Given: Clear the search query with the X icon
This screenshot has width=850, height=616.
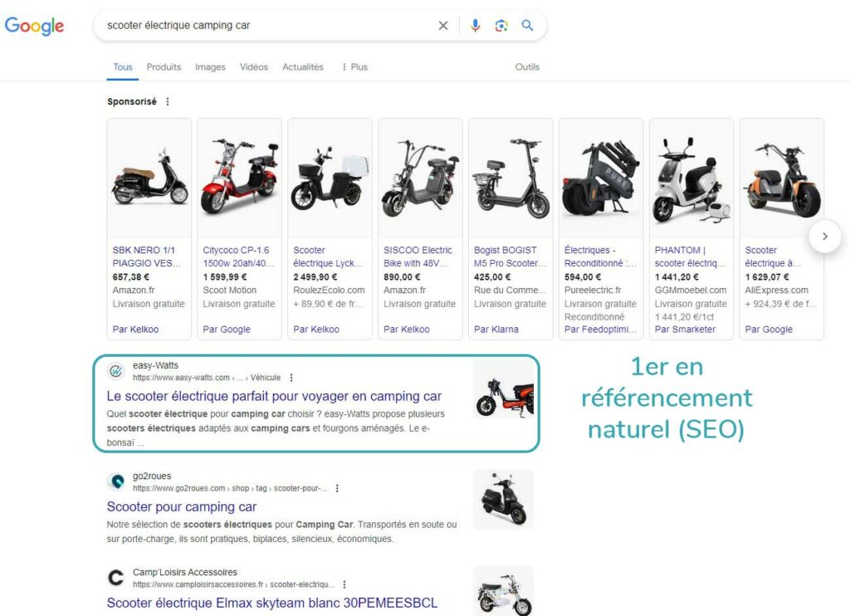Looking at the screenshot, I should (443, 26).
